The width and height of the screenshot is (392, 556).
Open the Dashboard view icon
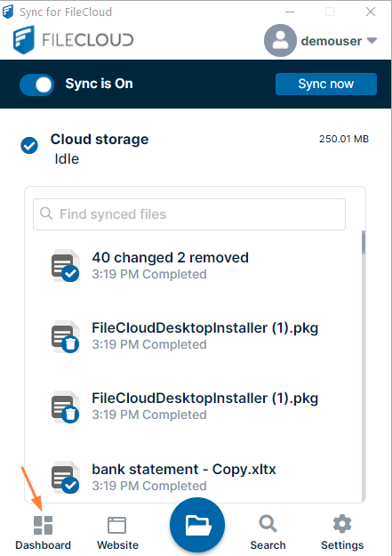(x=43, y=525)
